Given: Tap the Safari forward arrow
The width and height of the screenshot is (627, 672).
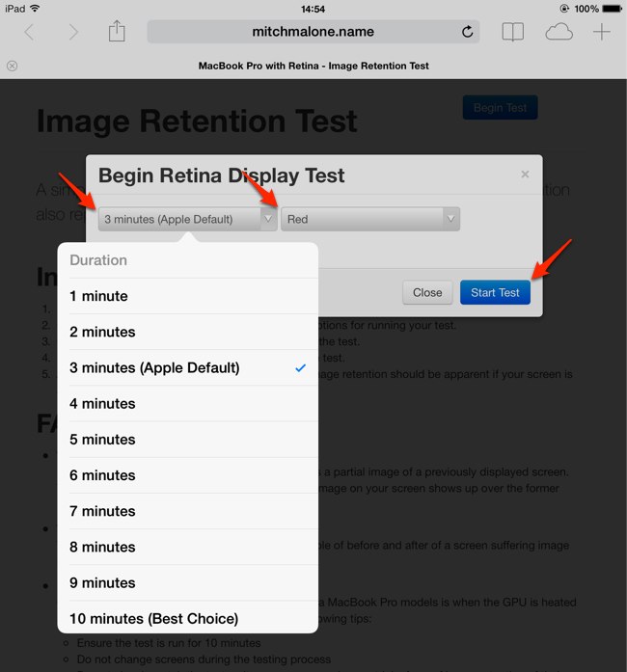Looking at the screenshot, I should click(73, 32).
